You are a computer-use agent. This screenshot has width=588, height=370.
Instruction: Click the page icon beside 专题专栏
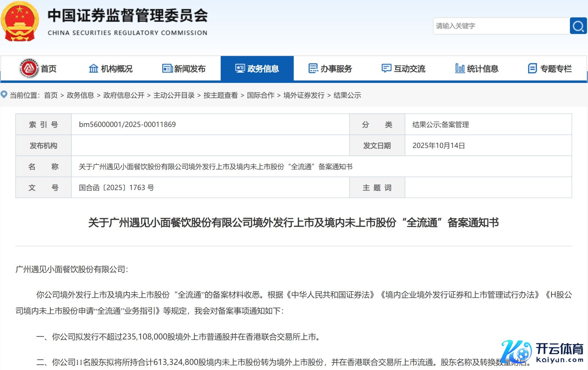click(533, 68)
